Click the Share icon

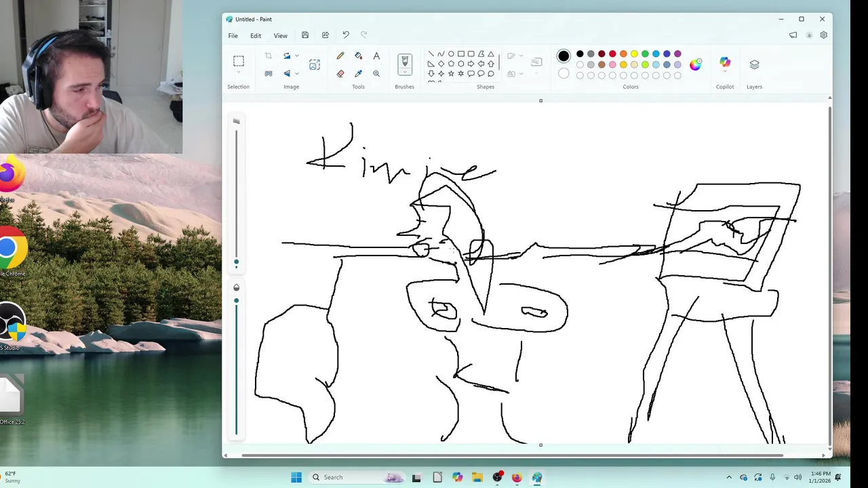[x=325, y=35]
